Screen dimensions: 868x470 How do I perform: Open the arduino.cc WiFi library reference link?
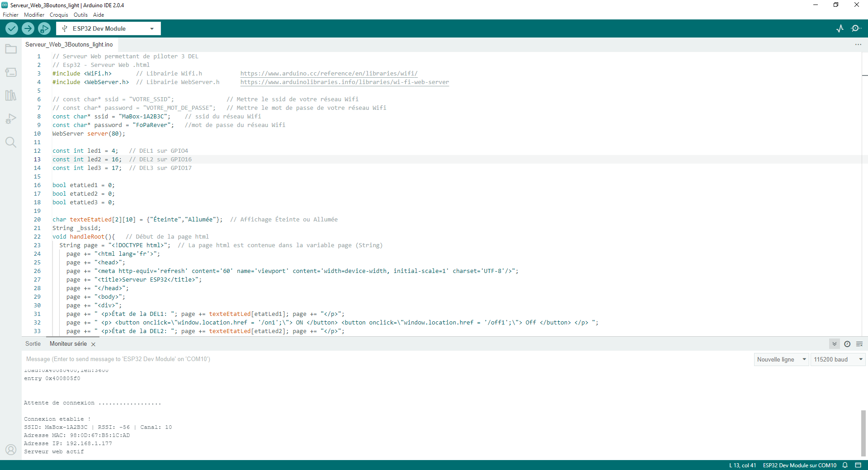pyautogui.click(x=329, y=74)
